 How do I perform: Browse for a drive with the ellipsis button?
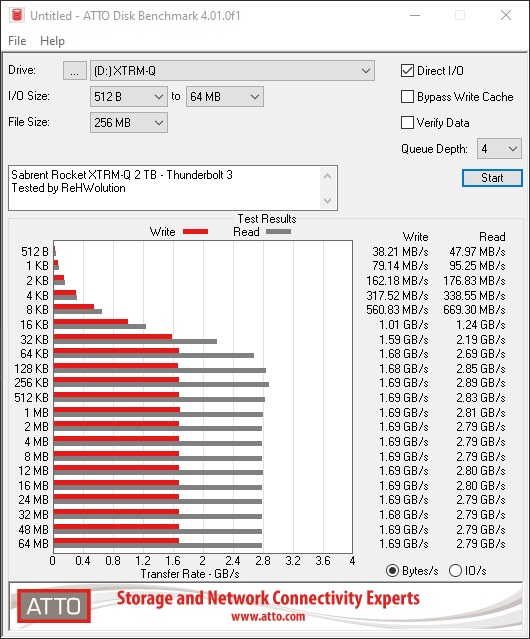(x=75, y=71)
